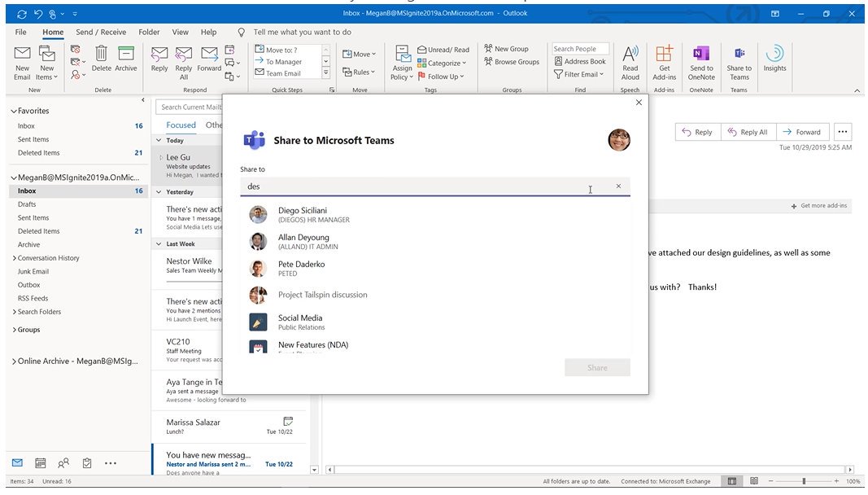Open Assign Policy in the Tags group

(403, 63)
